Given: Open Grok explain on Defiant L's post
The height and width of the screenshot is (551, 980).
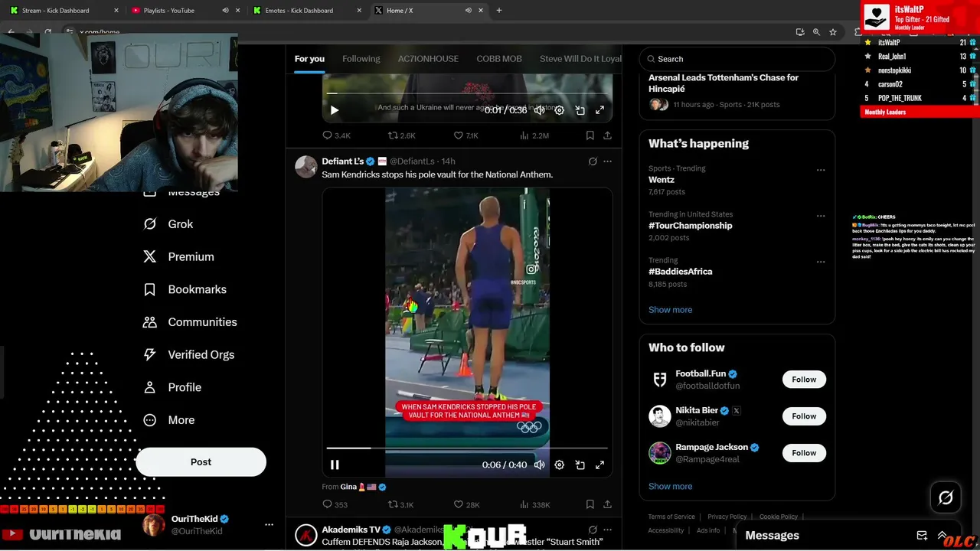Looking at the screenshot, I should (x=593, y=161).
